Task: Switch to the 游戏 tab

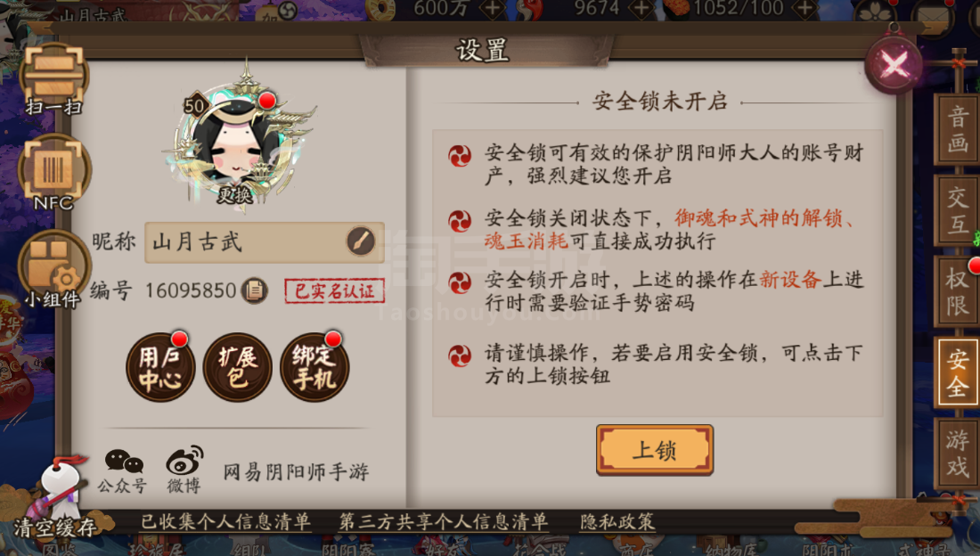Action: [957, 454]
